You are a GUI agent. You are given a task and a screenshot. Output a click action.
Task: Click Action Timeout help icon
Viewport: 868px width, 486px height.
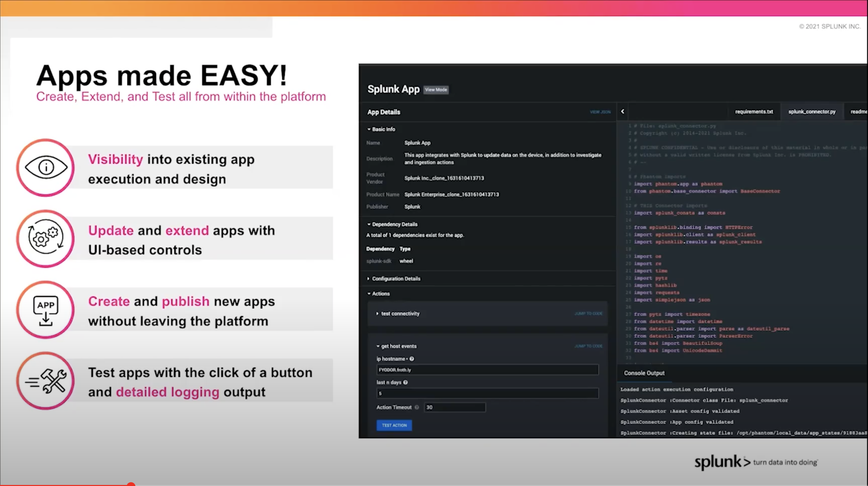pos(417,407)
